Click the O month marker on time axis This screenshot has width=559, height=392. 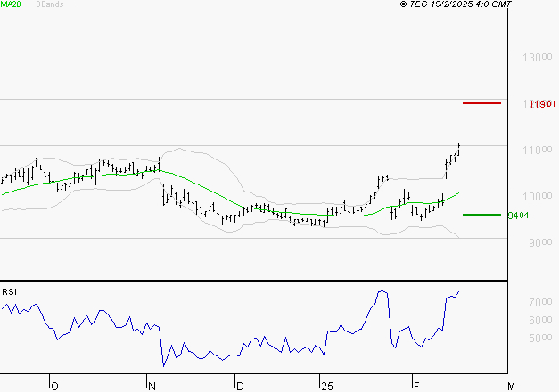[54, 387]
